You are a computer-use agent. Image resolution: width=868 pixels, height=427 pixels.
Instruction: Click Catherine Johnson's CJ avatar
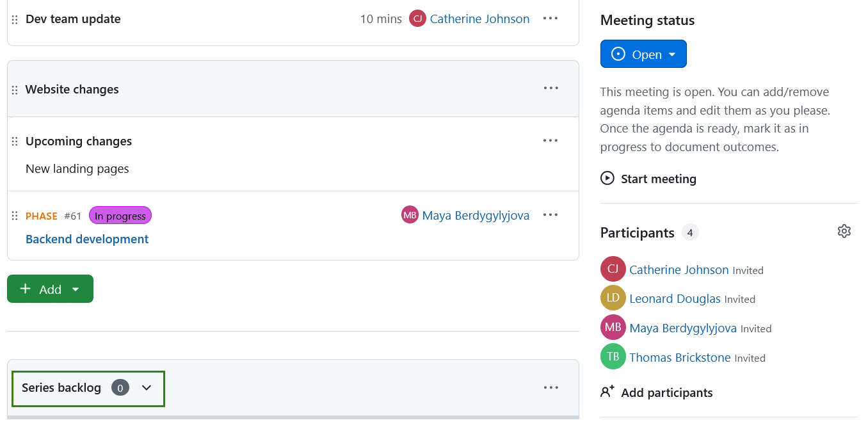(613, 269)
